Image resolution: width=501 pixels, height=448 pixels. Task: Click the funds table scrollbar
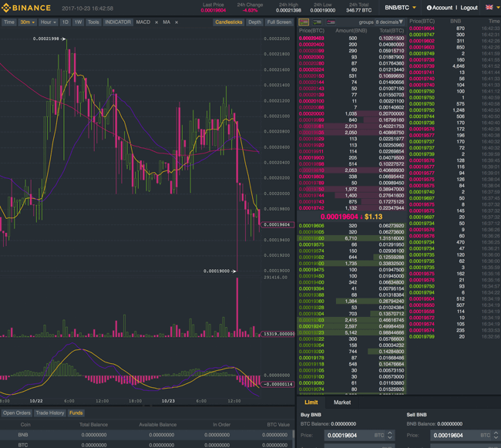[x=294, y=434]
